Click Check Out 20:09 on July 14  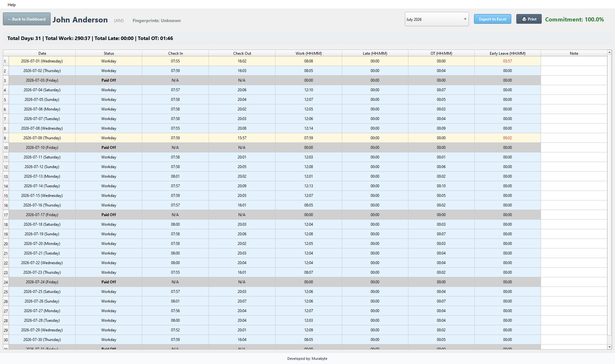click(242, 186)
